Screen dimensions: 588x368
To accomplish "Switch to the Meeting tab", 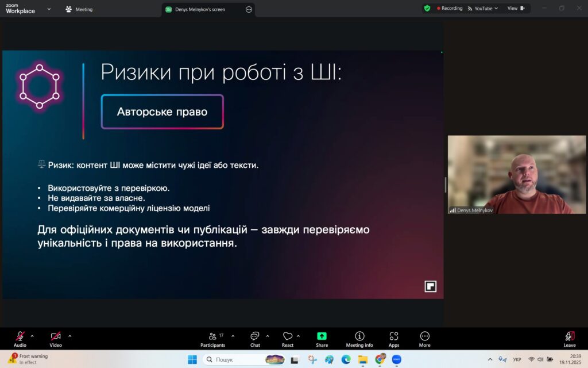I will click(79, 9).
